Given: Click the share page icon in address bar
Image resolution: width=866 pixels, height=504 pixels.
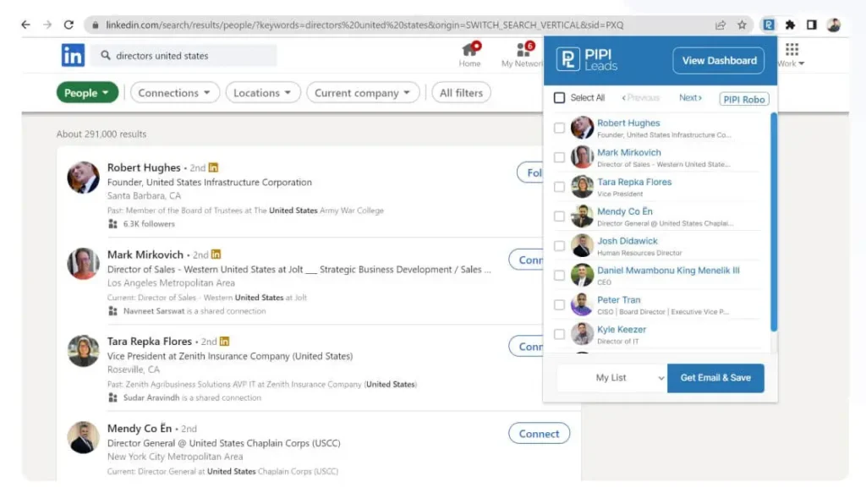Looking at the screenshot, I should click(x=721, y=25).
